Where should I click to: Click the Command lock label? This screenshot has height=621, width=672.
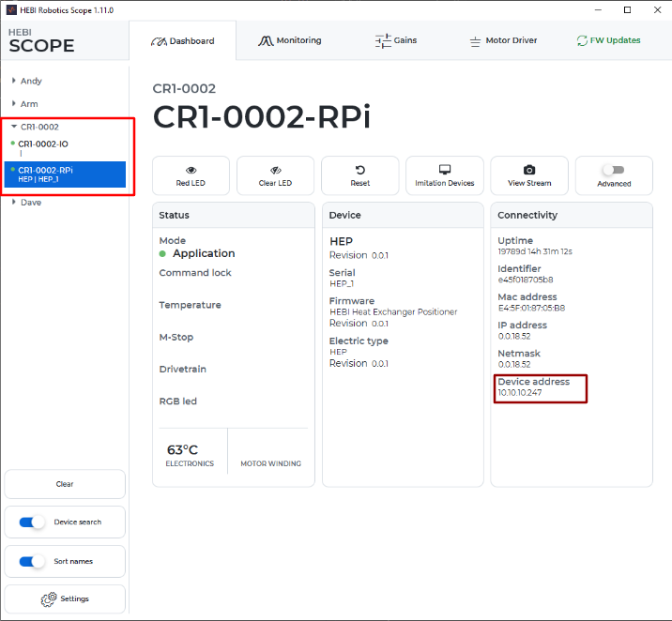click(195, 273)
